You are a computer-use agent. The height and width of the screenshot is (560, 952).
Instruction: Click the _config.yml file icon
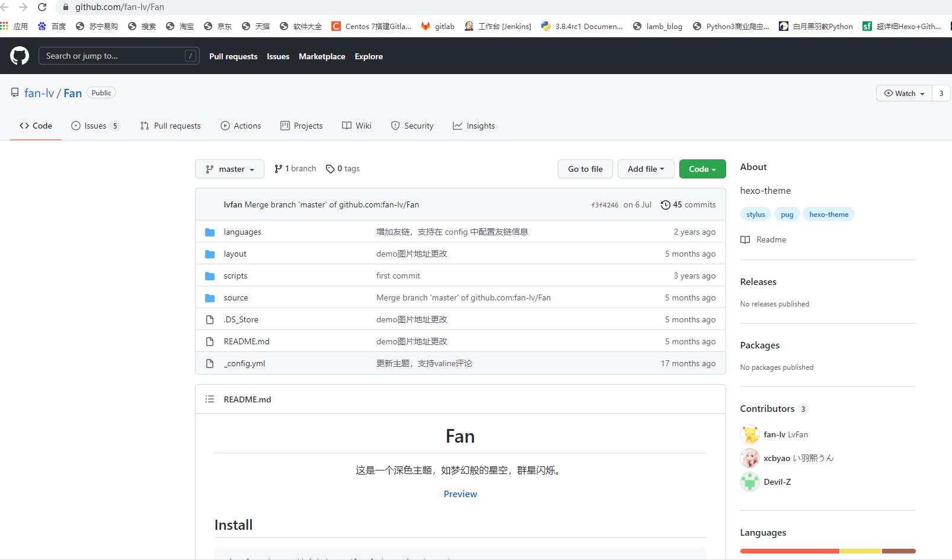click(210, 363)
